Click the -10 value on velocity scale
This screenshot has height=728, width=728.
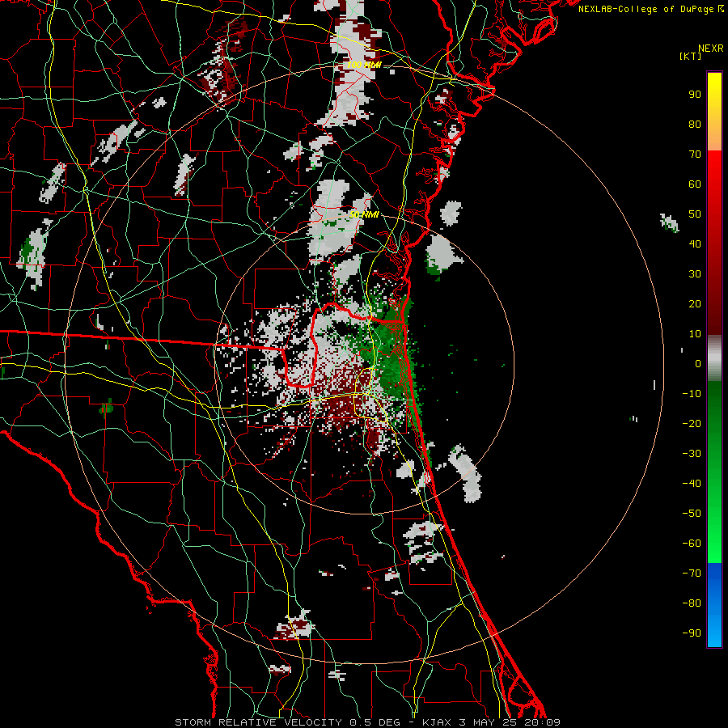pyautogui.click(x=692, y=394)
